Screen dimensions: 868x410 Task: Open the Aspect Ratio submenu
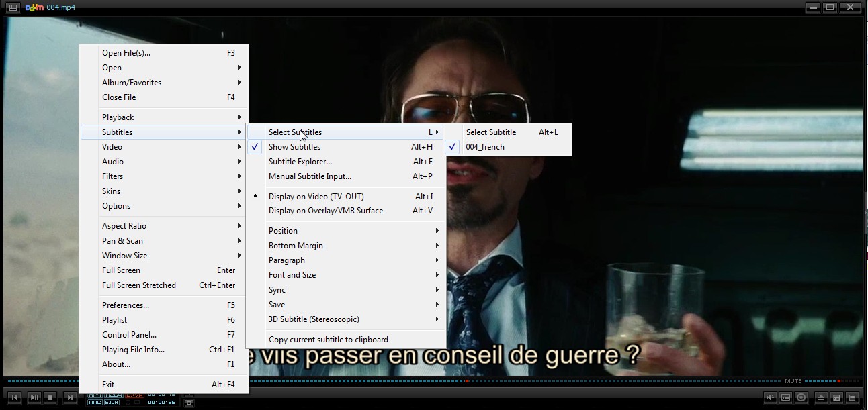(164, 226)
